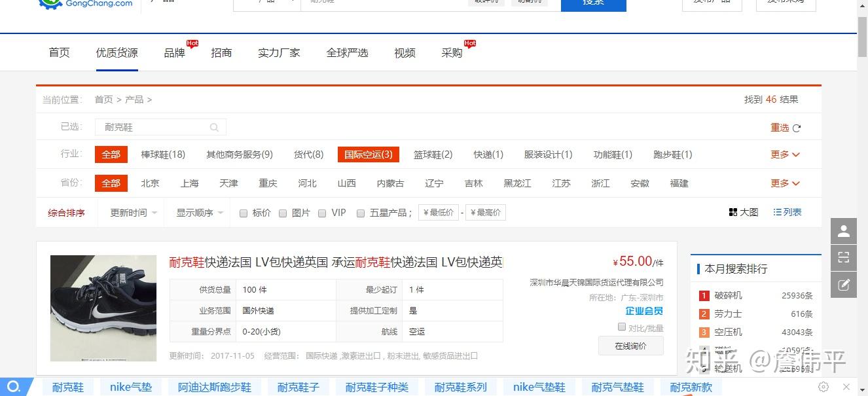Switch to 列表 list view
This screenshot has height=396, width=868.
[x=787, y=212]
